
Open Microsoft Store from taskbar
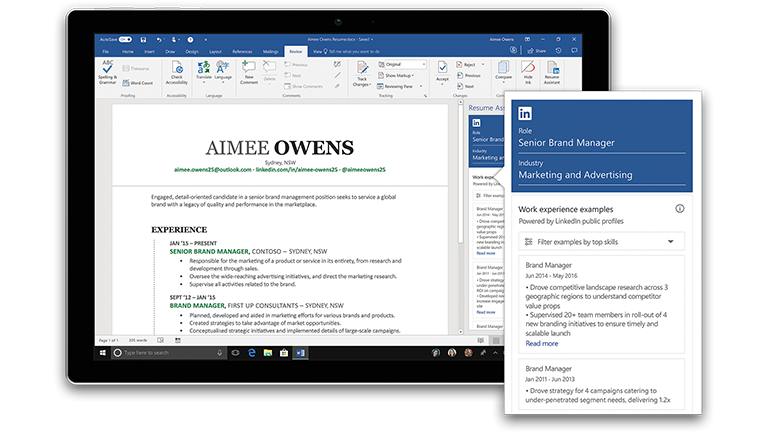(x=284, y=353)
